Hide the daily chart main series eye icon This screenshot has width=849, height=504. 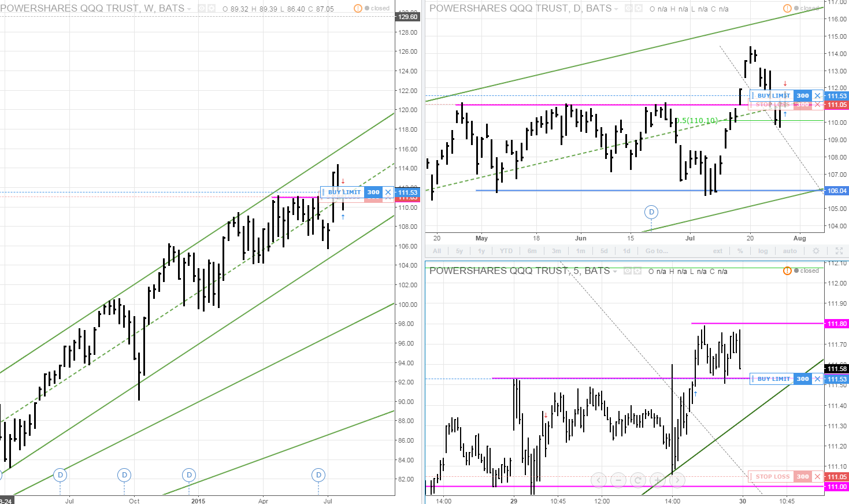(628, 9)
